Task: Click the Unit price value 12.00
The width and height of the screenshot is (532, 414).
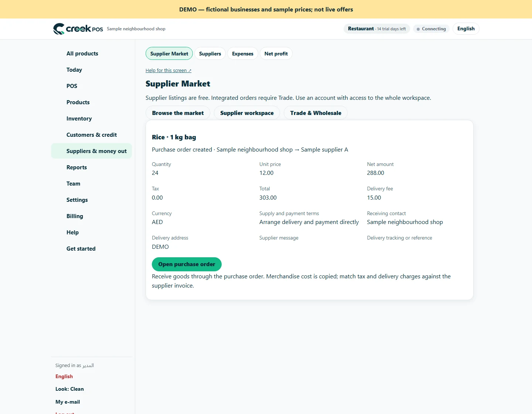Action: (266, 173)
